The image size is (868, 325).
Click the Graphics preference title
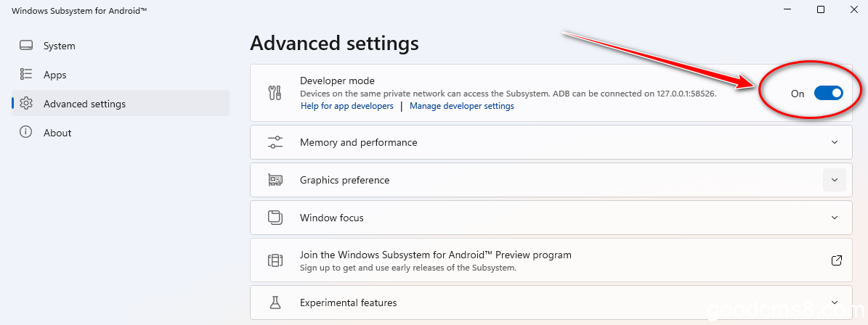coord(344,180)
